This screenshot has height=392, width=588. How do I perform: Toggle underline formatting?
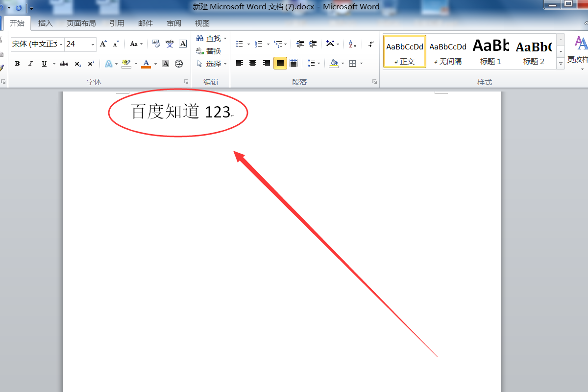coord(45,64)
